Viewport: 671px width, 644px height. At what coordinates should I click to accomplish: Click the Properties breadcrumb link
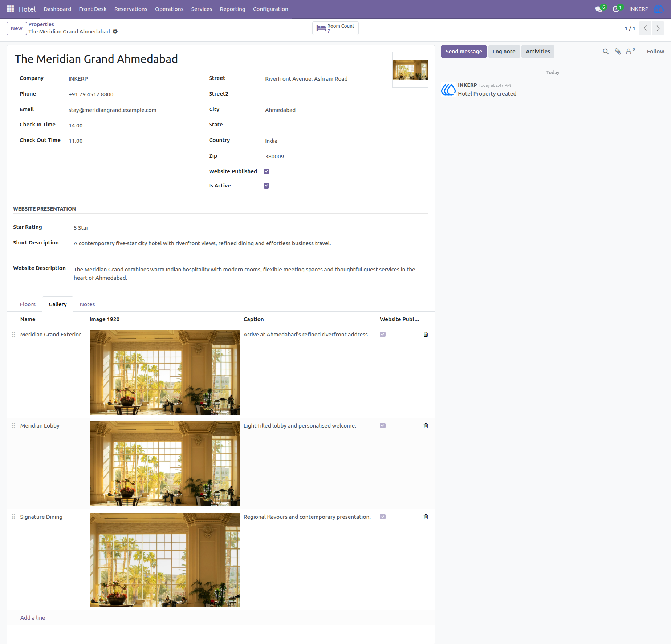click(x=41, y=24)
